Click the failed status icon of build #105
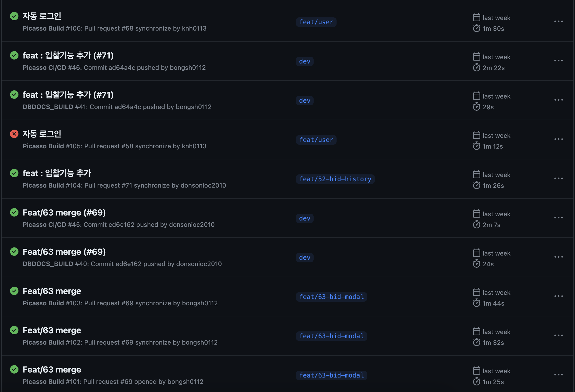 pos(14,134)
